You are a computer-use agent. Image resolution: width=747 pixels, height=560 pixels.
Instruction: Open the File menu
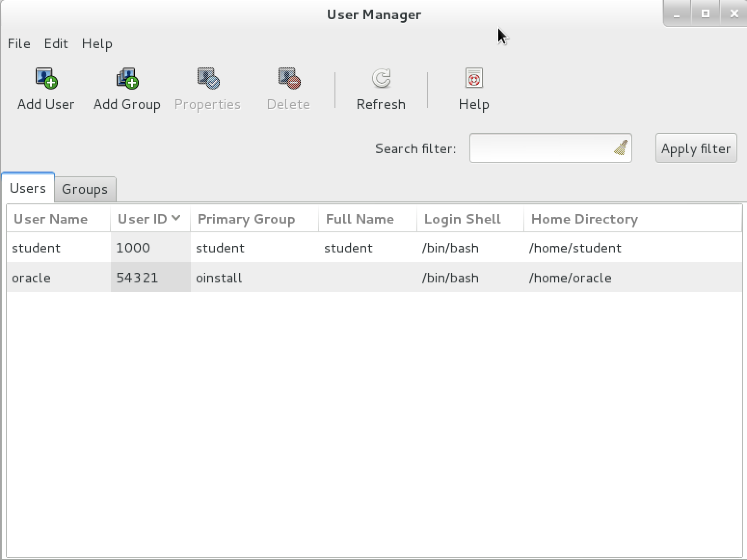click(19, 43)
